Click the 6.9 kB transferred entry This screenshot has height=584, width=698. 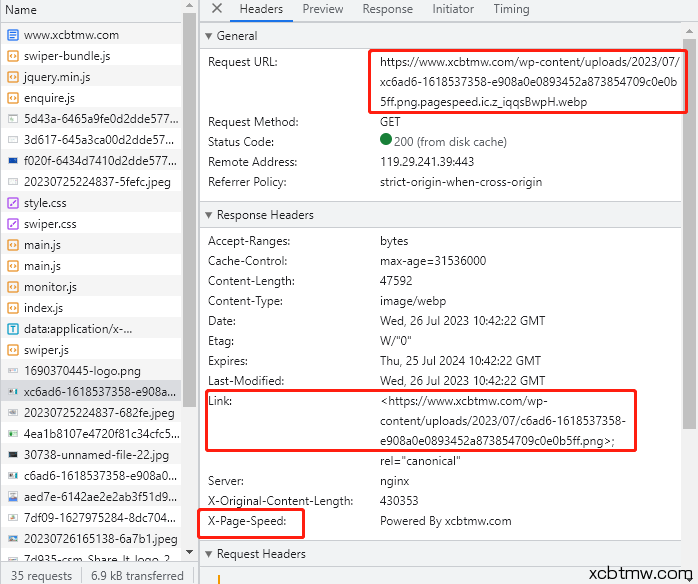coord(137,576)
